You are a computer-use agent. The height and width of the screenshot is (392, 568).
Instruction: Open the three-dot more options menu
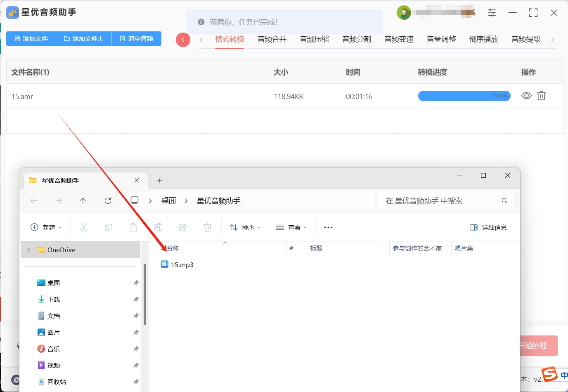tap(328, 227)
